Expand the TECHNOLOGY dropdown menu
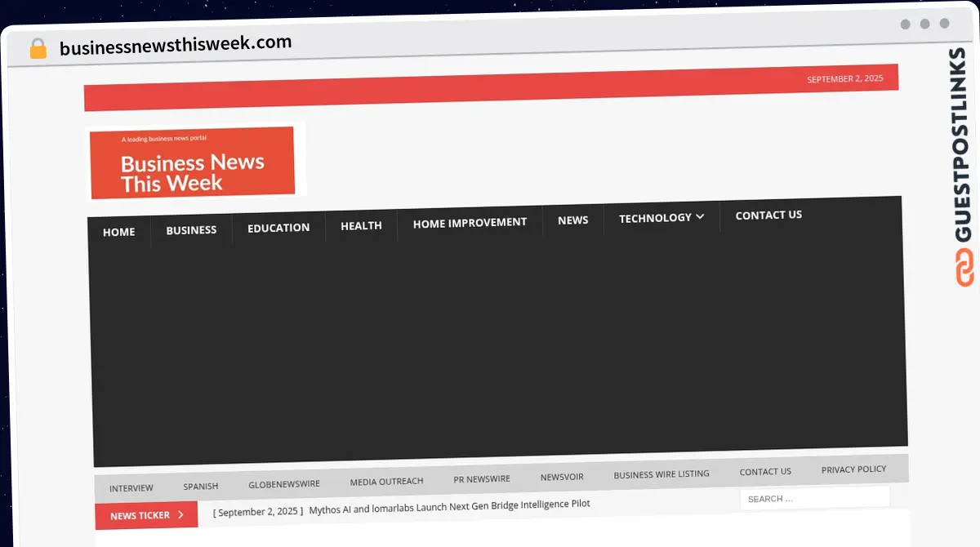The height and width of the screenshot is (547, 980). (x=661, y=217)
